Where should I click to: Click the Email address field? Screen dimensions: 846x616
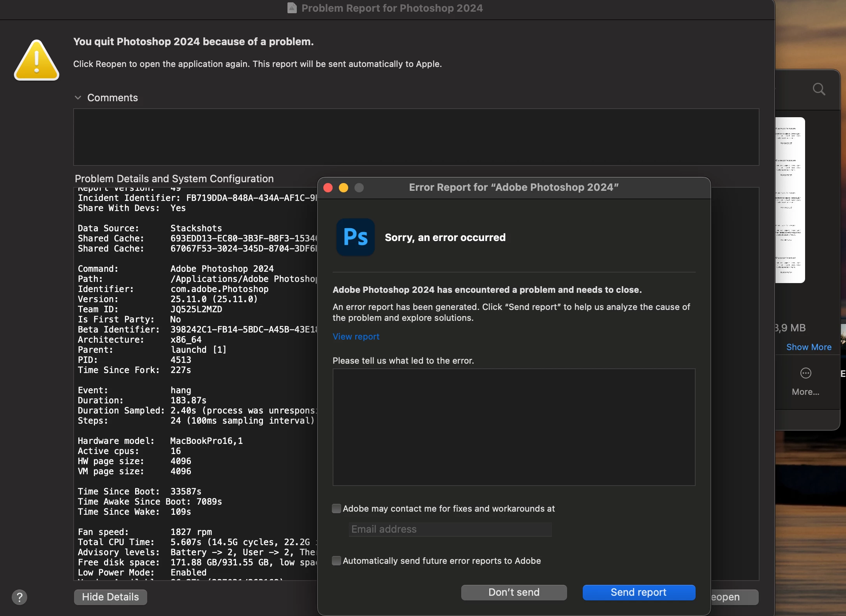click(x=450, y=529)
